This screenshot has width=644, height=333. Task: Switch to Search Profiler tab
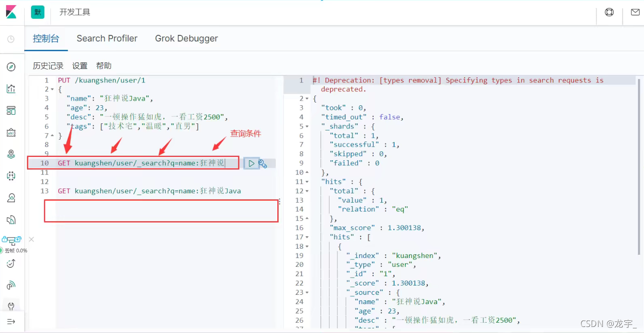[107, 39]
